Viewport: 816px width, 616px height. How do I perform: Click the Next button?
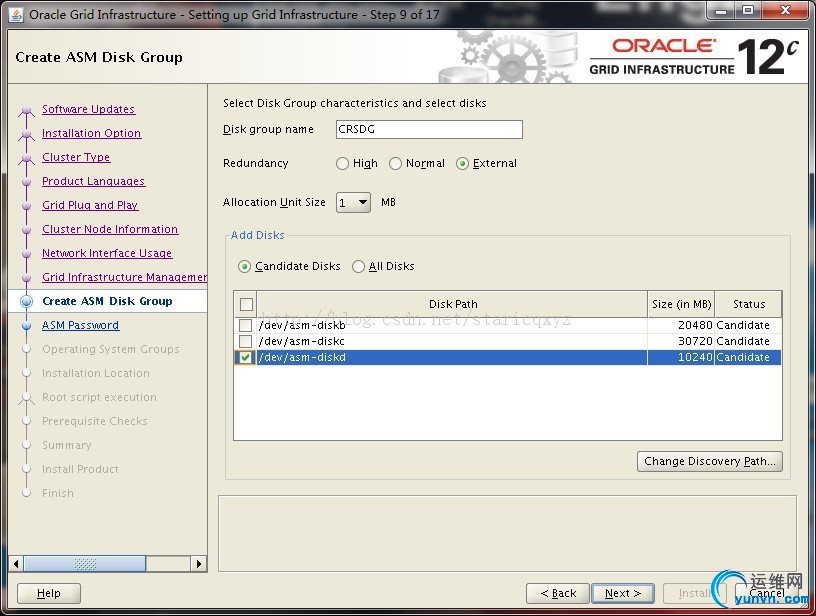pyautogui.click(x=623, y=594)
